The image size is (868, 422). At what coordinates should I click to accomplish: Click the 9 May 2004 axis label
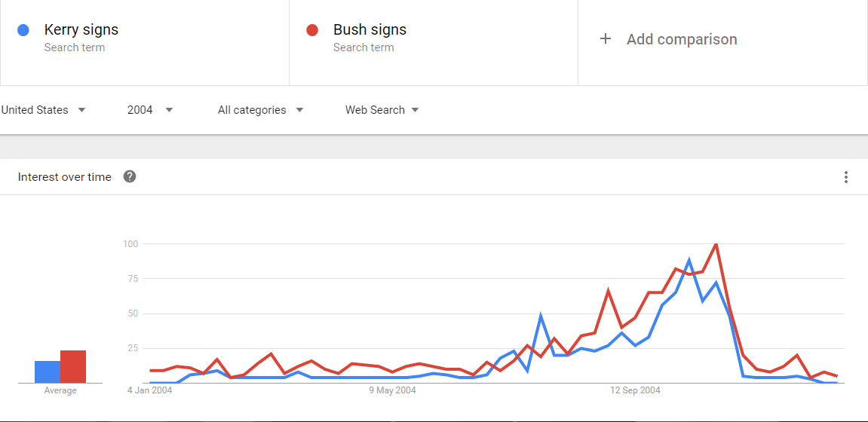click(x=392, y=390)
